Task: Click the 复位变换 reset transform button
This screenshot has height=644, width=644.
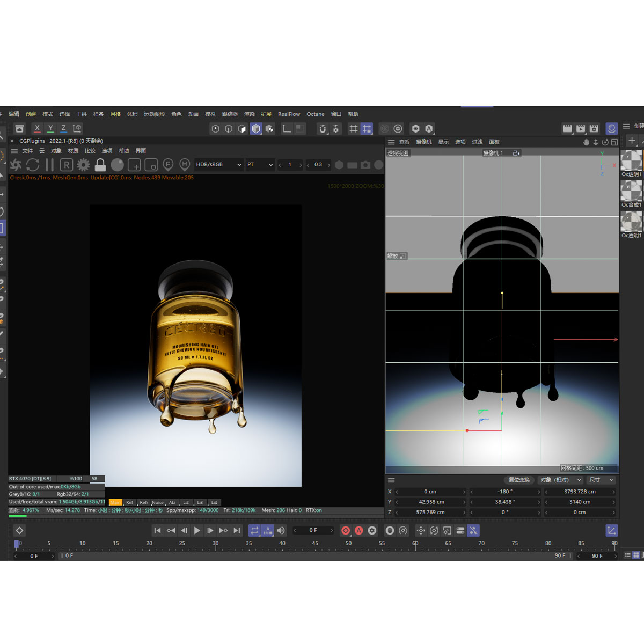Action: (x=518, y=480)
